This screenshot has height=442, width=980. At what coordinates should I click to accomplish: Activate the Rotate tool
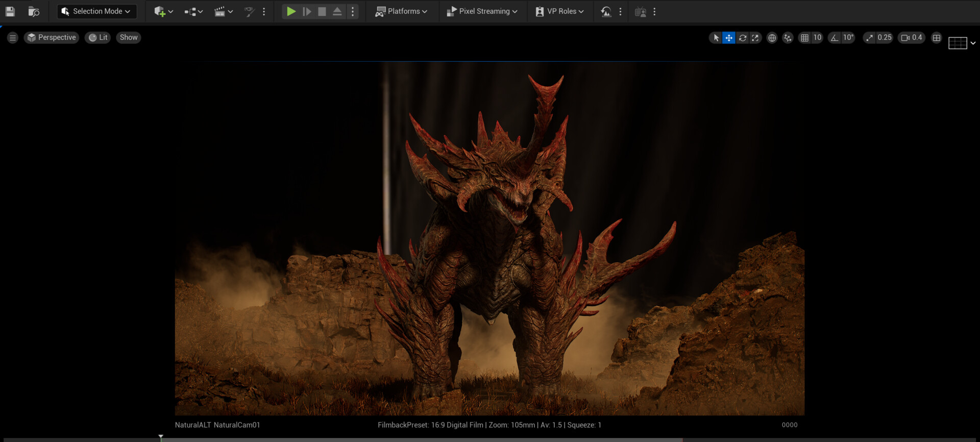(743, 38)
